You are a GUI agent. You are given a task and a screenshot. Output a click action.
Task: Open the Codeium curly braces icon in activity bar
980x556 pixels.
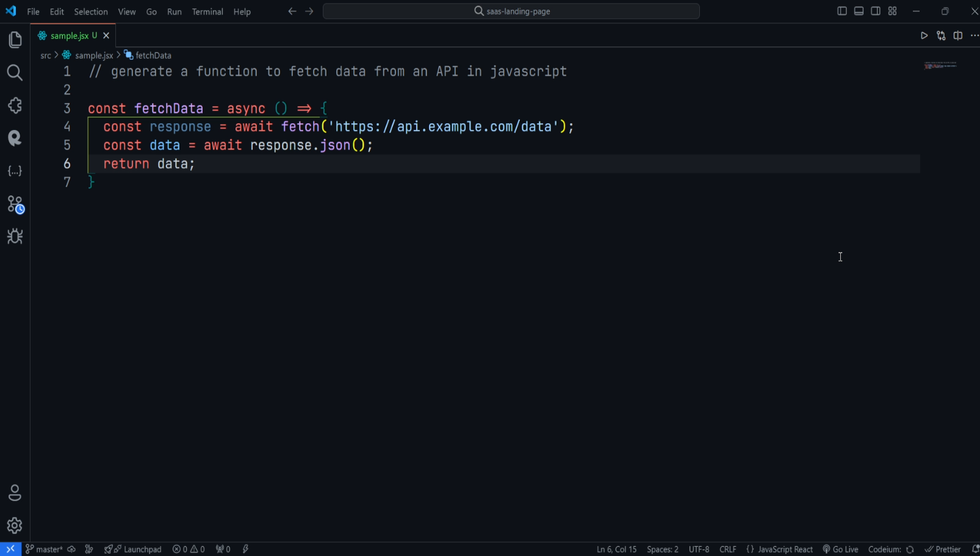point(15,171)
